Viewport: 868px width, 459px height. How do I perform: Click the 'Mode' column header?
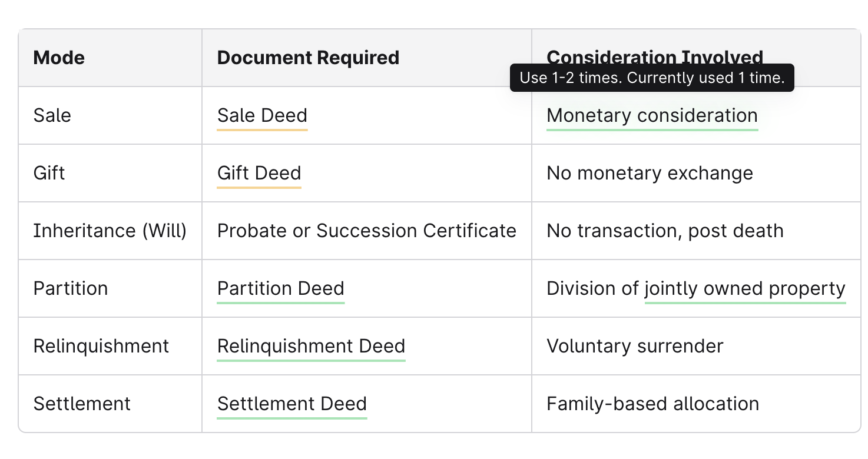click(59, 58)
